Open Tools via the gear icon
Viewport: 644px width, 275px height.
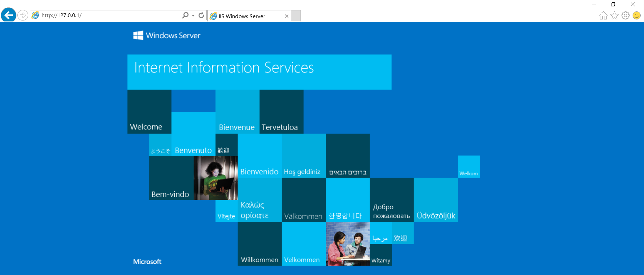[626, 15]
